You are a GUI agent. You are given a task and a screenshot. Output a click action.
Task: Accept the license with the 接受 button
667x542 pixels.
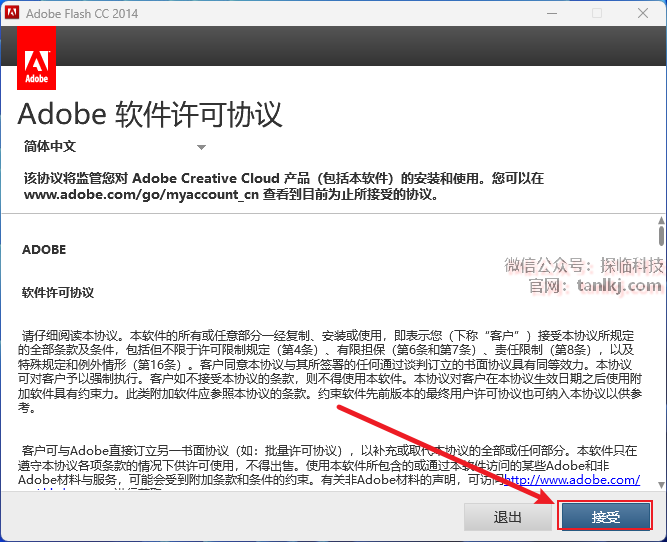click(605, 517)
